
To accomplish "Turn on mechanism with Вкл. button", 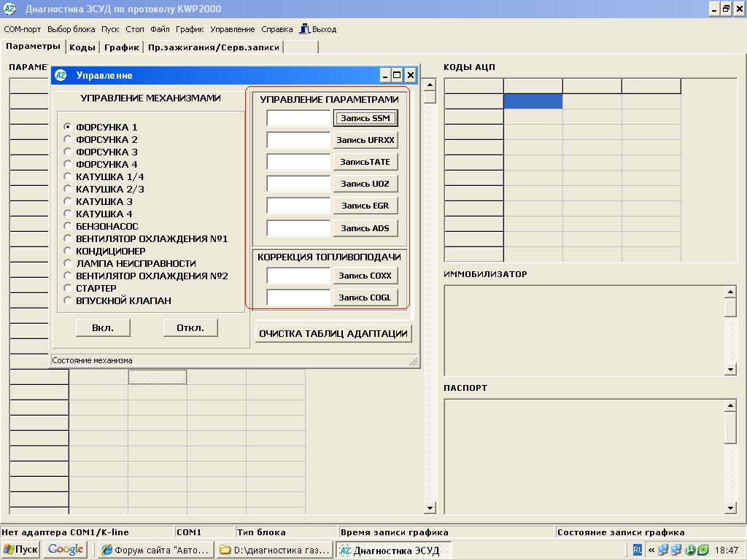I will (103, 327).
